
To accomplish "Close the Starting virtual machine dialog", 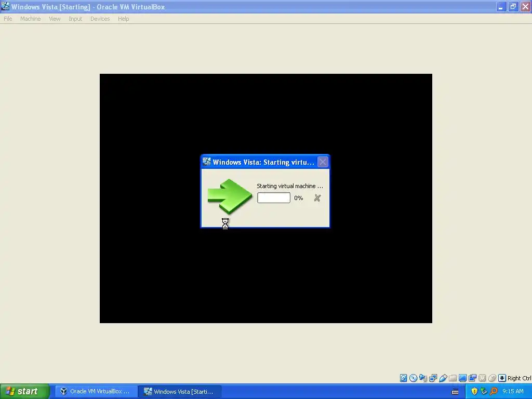I will pyautogui.click(x=323, y=162).
